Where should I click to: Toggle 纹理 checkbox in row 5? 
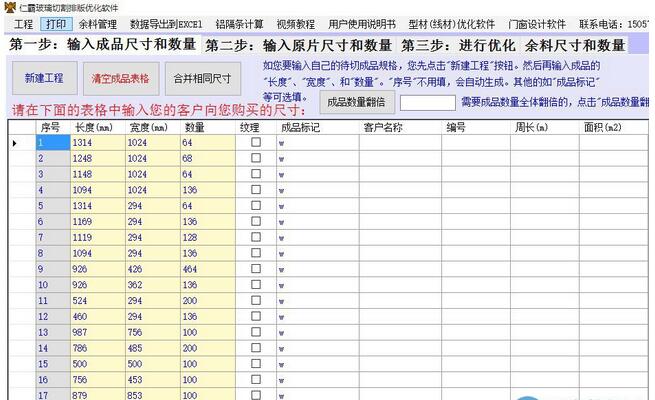point(256,206)
